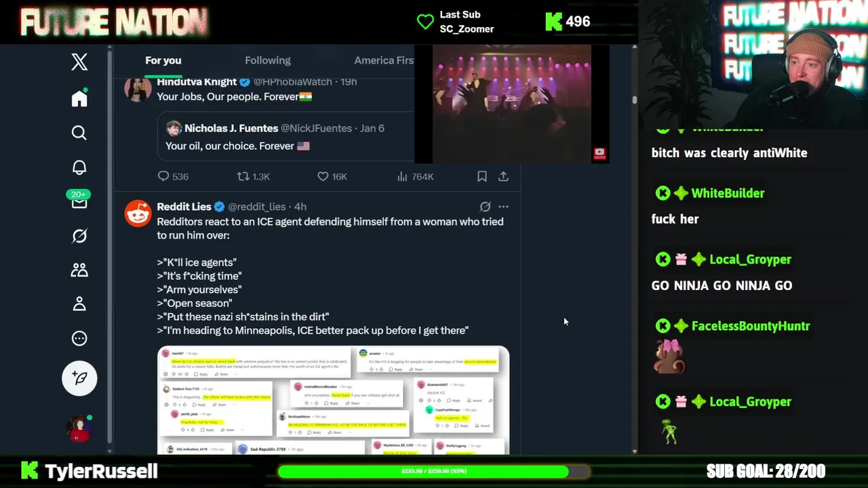
Task: Open the Reddit comments screenshot image
Action: pyautogui.click(x=333, y=400)
